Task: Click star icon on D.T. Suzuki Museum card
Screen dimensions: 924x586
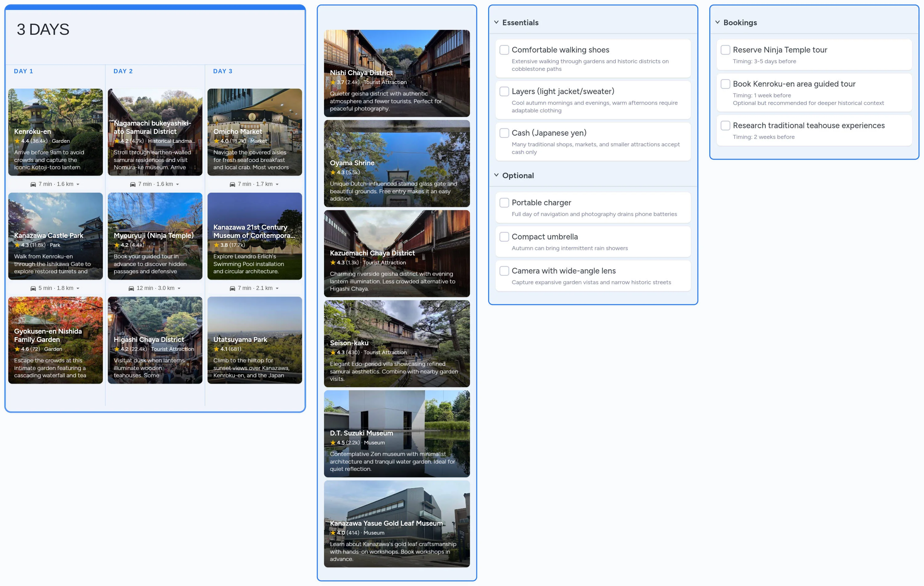Action: click(333, 443)
